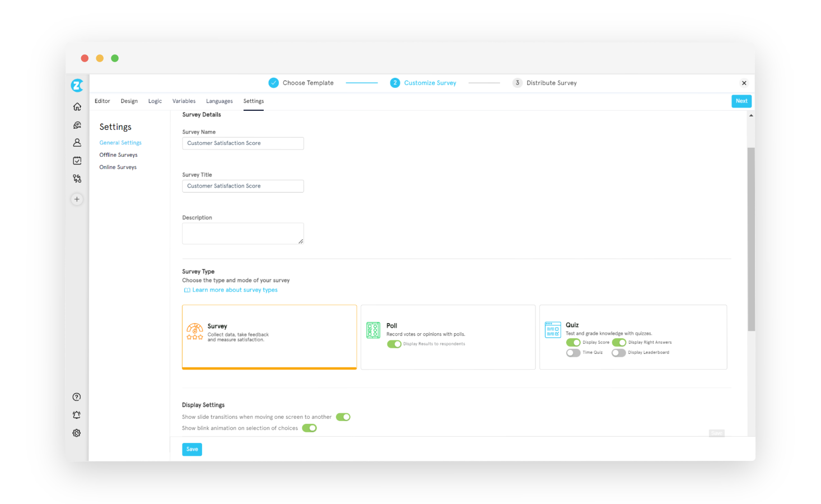Open the Learn more about survey types link
The height and width of the screenshot is (504, 821).
pos(235,290)
